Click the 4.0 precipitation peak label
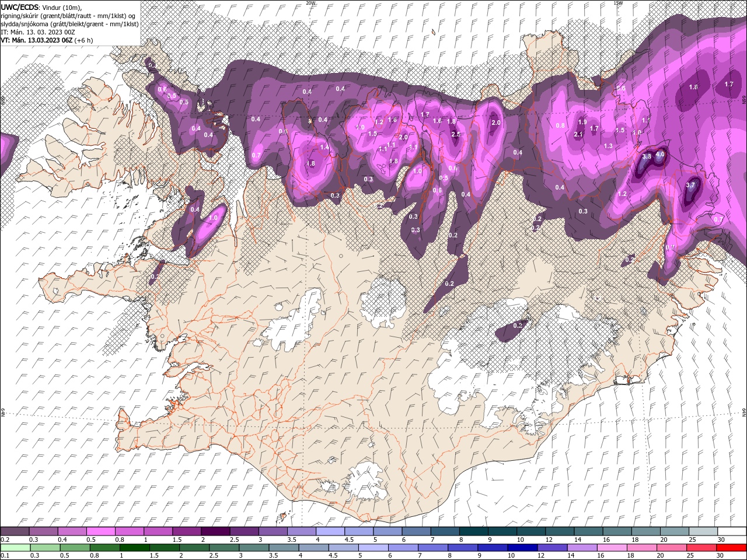 click(660, 155)
